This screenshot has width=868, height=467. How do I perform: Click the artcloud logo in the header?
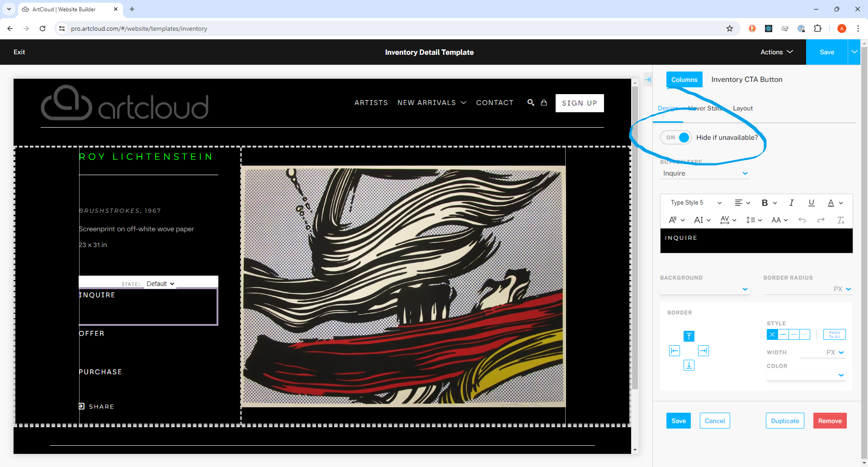click(125, 103)
